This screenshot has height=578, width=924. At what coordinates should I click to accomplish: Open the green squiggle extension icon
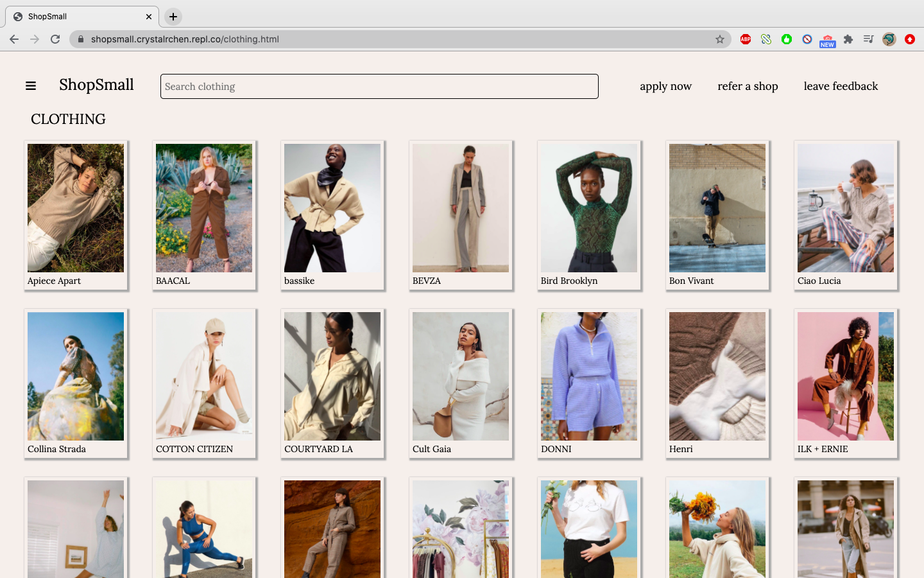pyautogui.click(x=766, y=39)
